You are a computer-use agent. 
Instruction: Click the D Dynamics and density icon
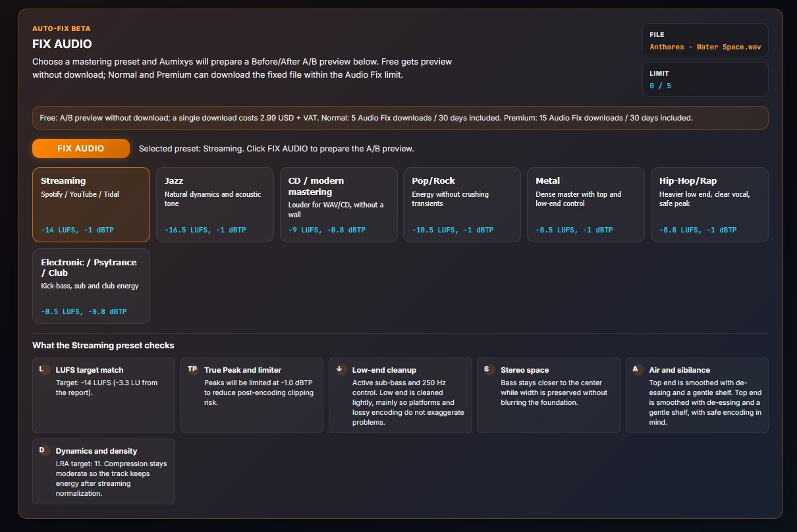click(x=42, y=450)
